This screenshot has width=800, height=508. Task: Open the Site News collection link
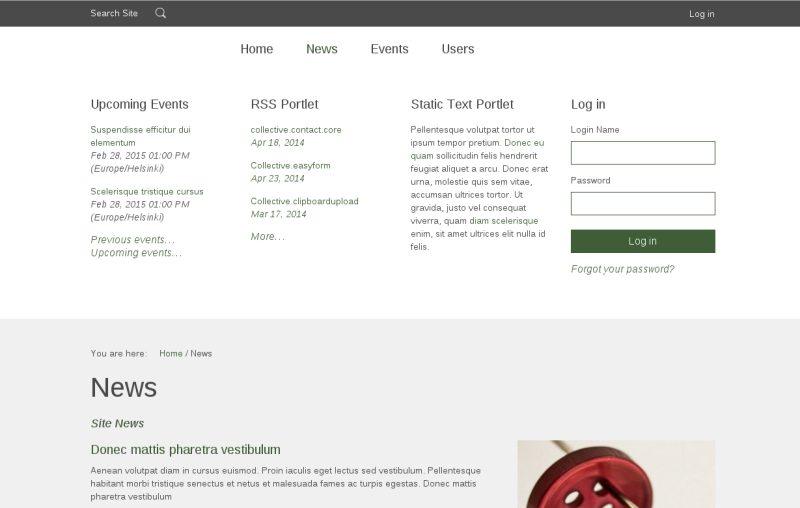(117, 423)
